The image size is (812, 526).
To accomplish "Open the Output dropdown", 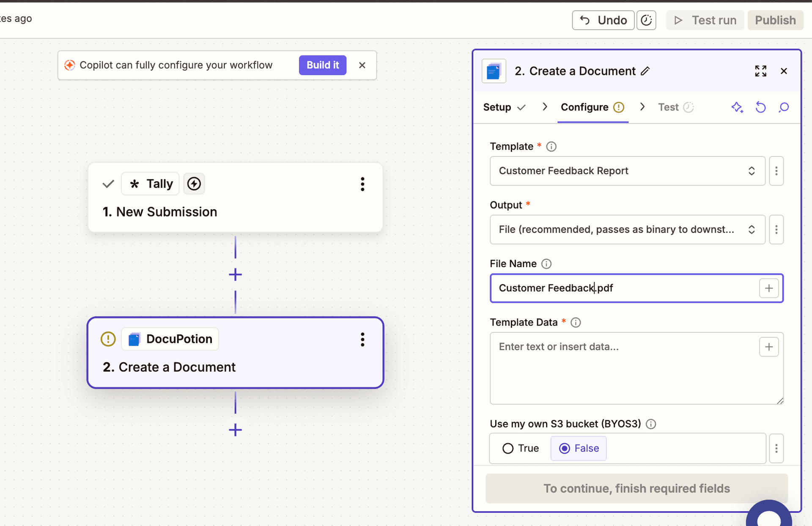I will pos(627,230).
